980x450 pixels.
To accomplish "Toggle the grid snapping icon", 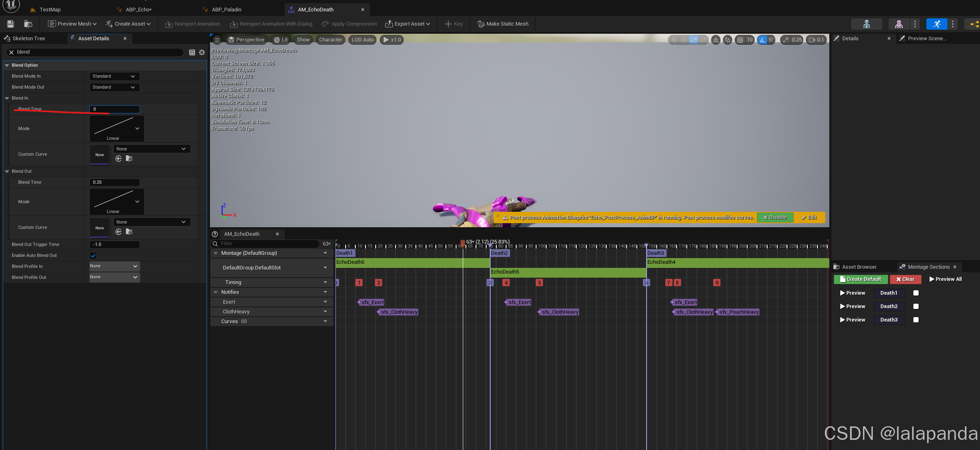I will (x=740, y=39).
